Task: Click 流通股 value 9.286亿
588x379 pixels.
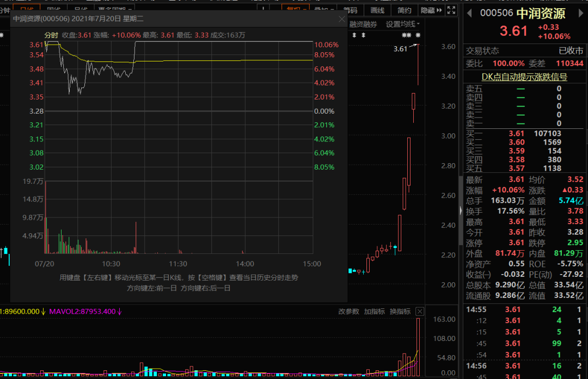Action: [x=510, y=296]
